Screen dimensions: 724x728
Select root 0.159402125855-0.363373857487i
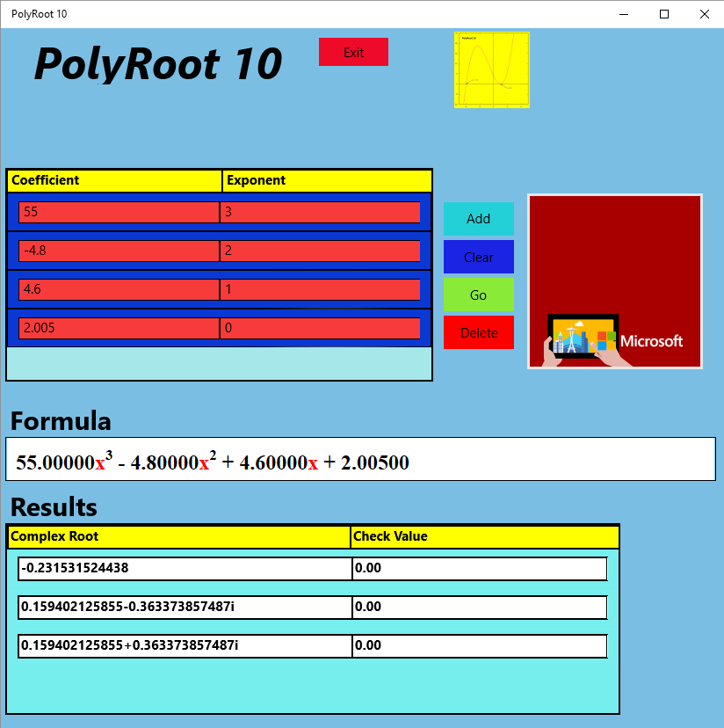(185, 608)
